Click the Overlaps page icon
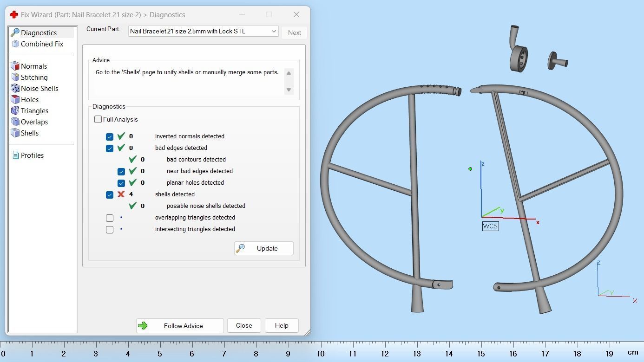Screen dimensions: 644x362 pos(15,122)
